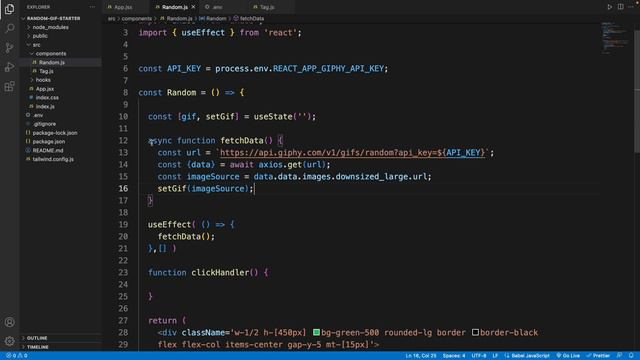Click the Split Editor icon
Screen dimensions: 640x360
point(620,7)
